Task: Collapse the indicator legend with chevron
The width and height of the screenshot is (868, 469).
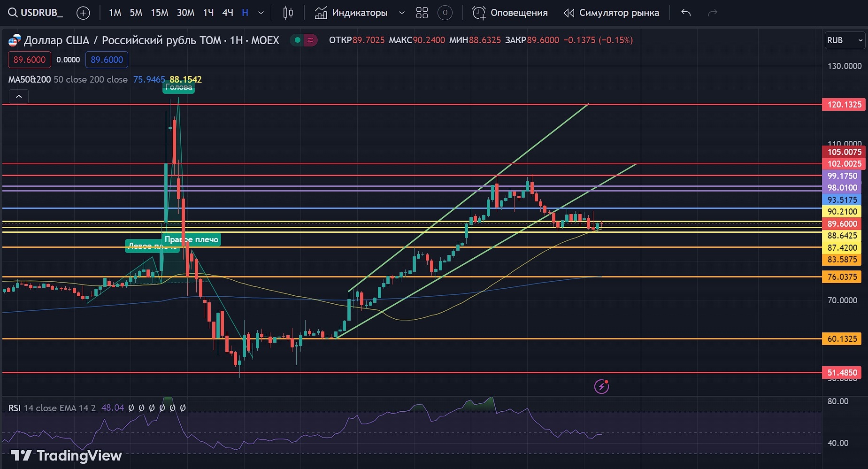Action: click(19, 97)
